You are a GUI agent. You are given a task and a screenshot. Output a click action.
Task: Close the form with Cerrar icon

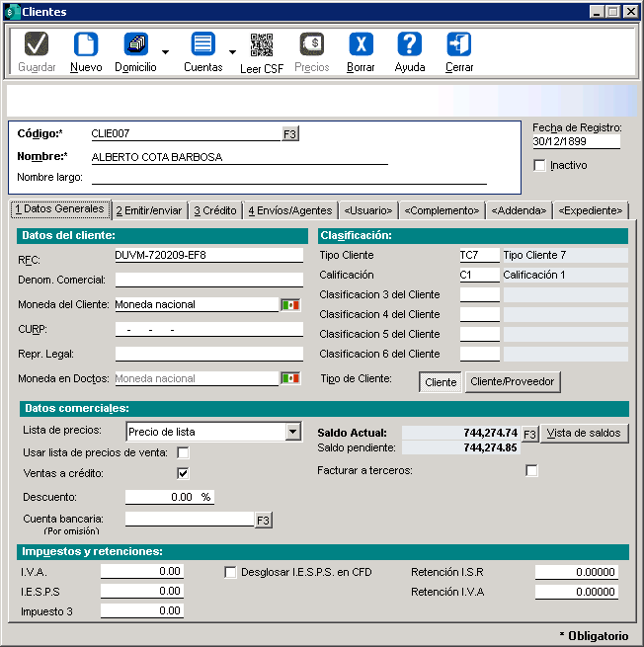coord(458,43)
